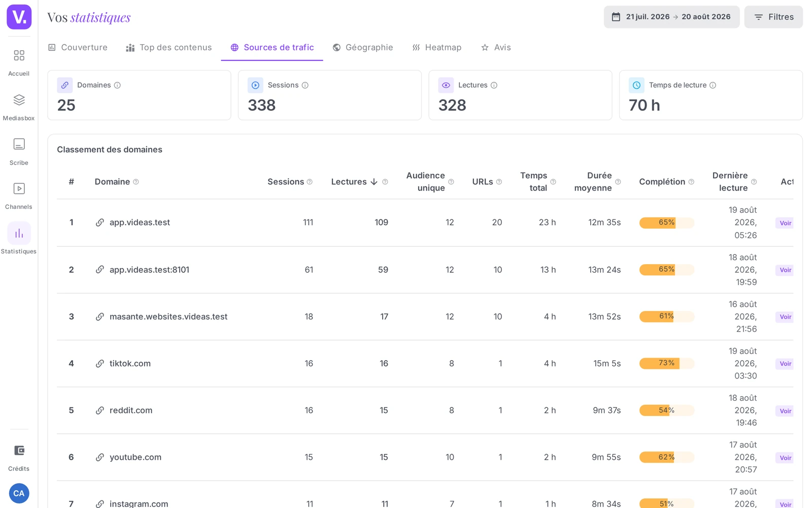Switch to the Couverture tab
Viewport: 812px width, 508px height.
pos(78,47)
